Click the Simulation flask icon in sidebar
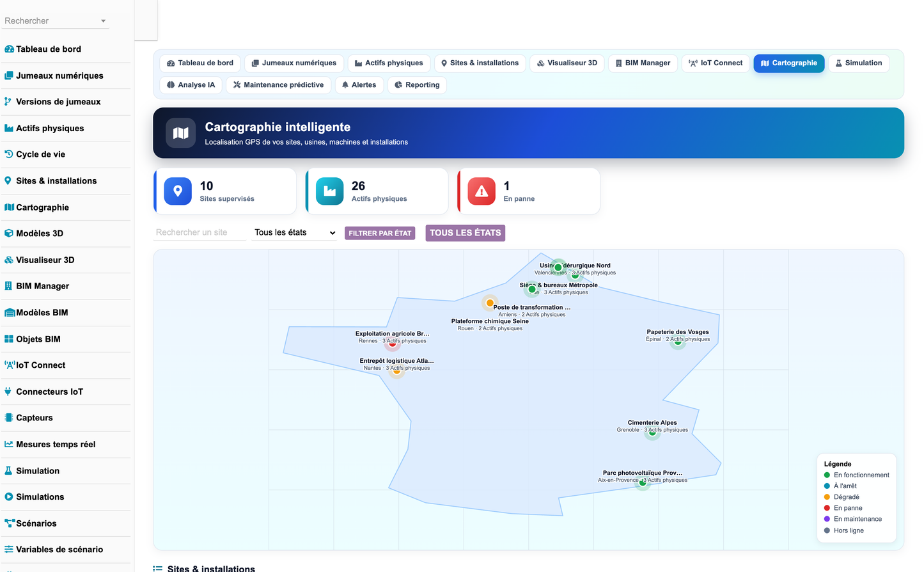This screenshot has width=924, height=572. [x=8, y=470]
